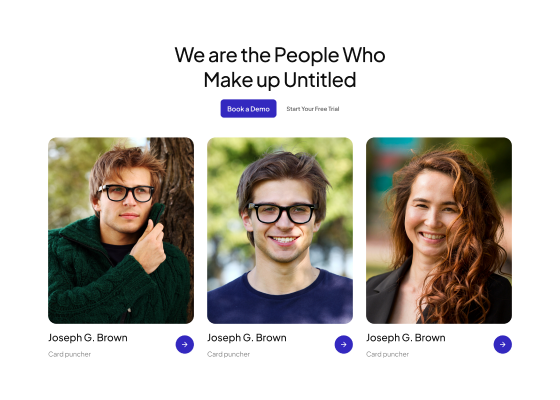Click Joseph G. Brown name under navy-shirt photo
This screenshot has height=400, width=560.
[x=247, y=338]
